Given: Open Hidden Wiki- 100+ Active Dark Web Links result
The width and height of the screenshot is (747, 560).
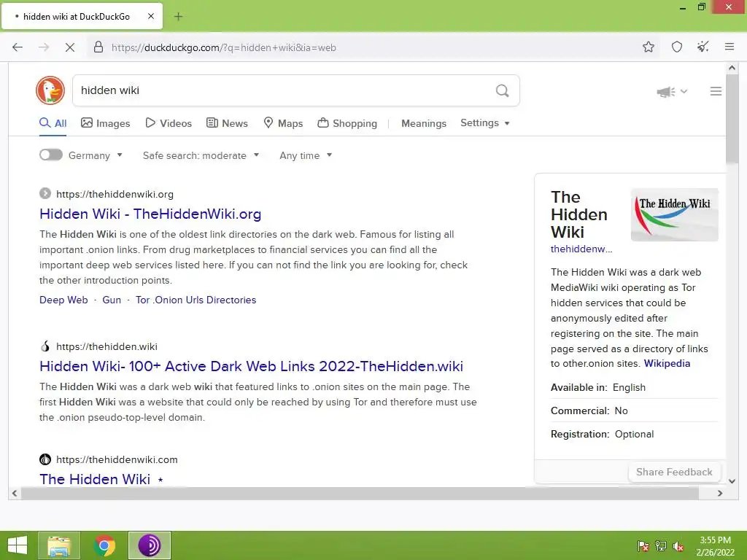Looking at the screenshot, I should (x=251, y=366).
